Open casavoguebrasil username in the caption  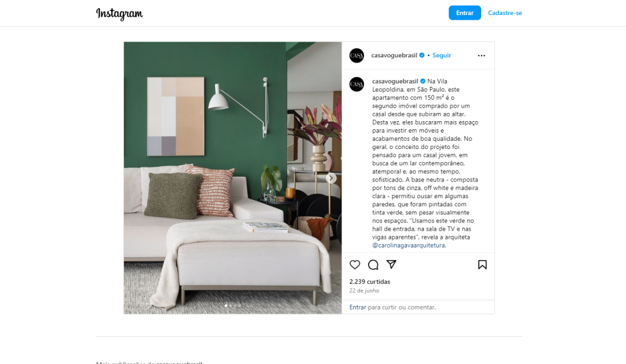395,81
